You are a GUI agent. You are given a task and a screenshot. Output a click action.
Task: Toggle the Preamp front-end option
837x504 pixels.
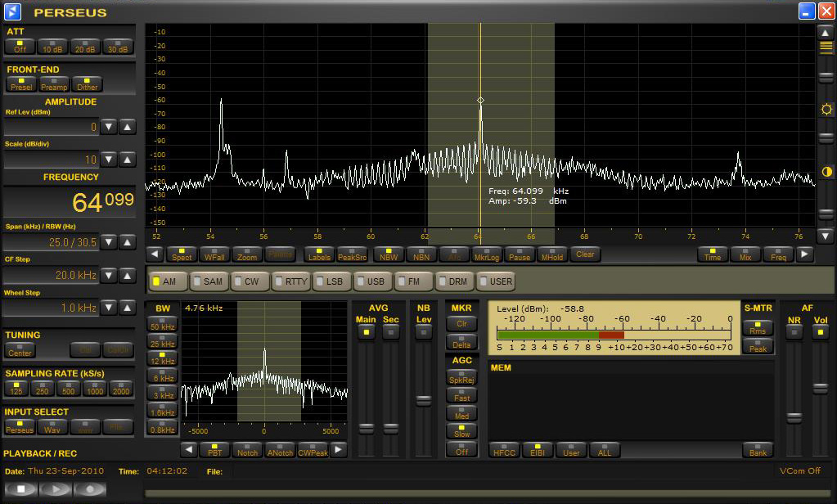[54, 84]
